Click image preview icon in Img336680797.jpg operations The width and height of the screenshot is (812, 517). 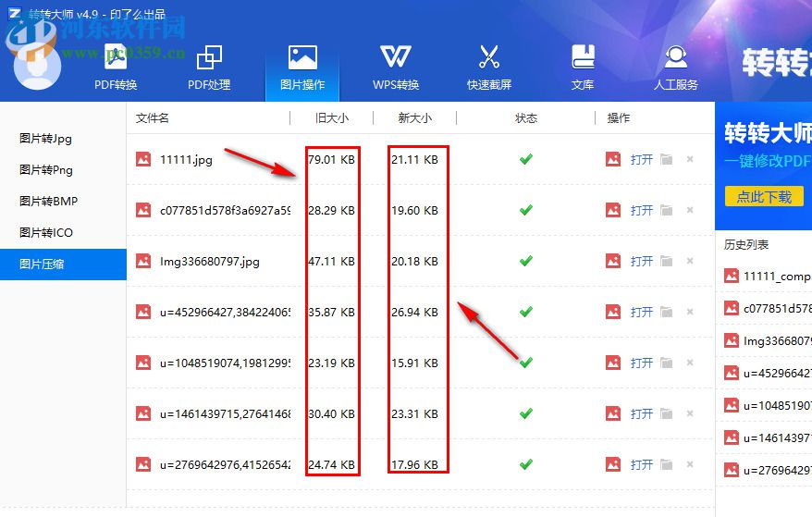tap(613, 261)
